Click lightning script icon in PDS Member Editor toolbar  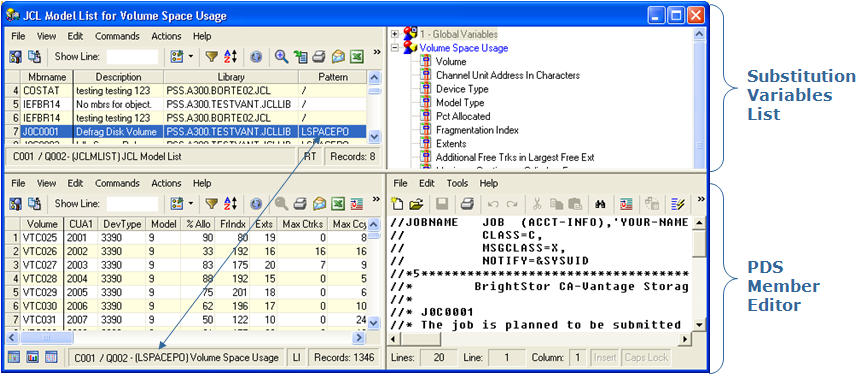pyautogui.click(x=678, y=204)
